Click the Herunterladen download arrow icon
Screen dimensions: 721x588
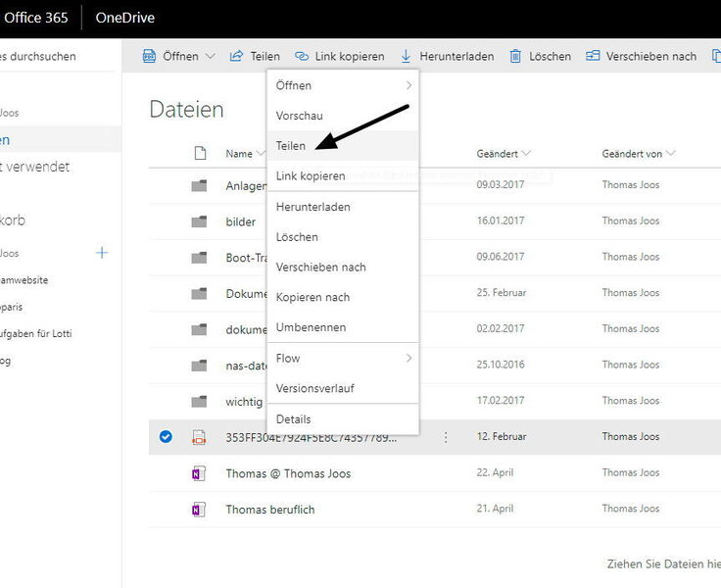pyautogui.click(x=407, y=57)
